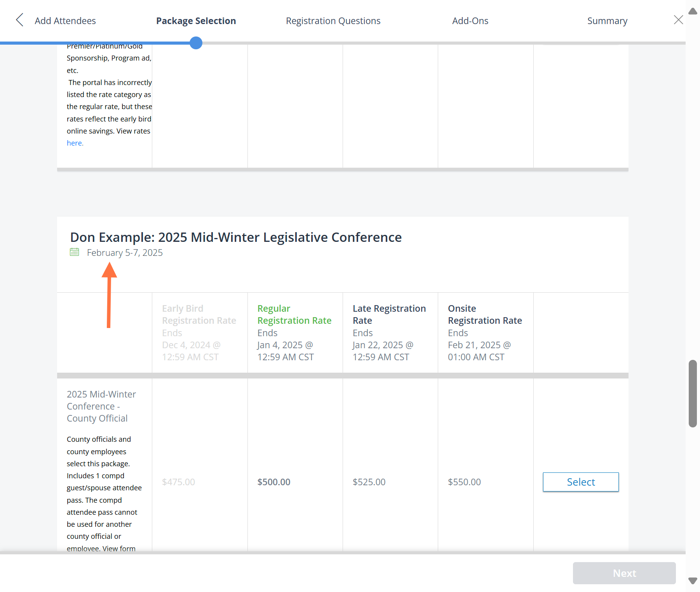Click the $500.00 regular price
The height and width of the screenshot is (592, 700).
tap(274, 482)
